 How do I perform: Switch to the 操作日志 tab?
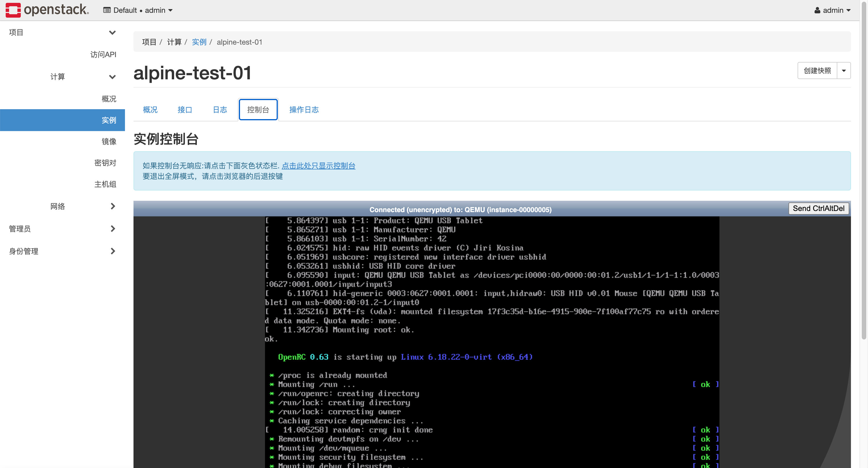[x=304, y=110]
